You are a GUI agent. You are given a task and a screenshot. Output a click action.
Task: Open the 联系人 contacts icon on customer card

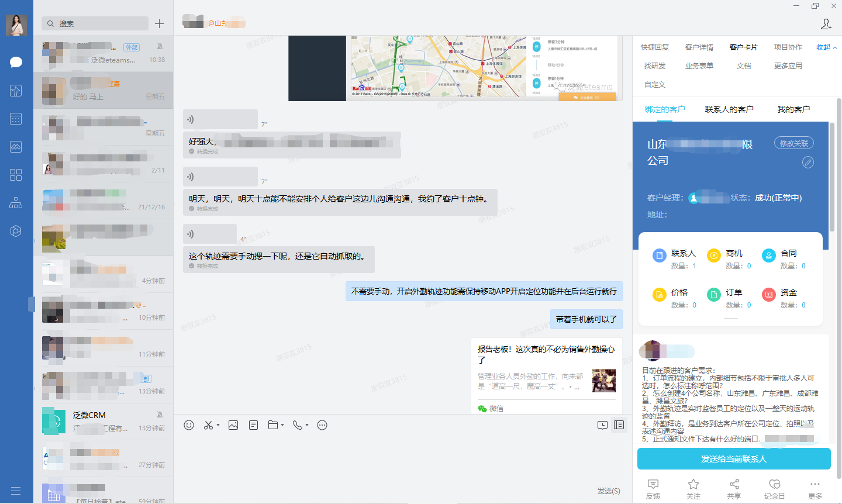coord(659,255)
